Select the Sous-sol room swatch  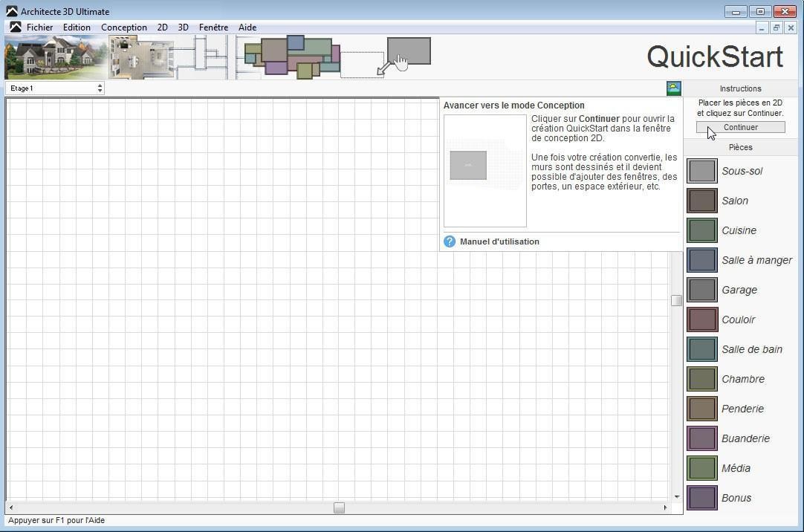coord(702,171)
